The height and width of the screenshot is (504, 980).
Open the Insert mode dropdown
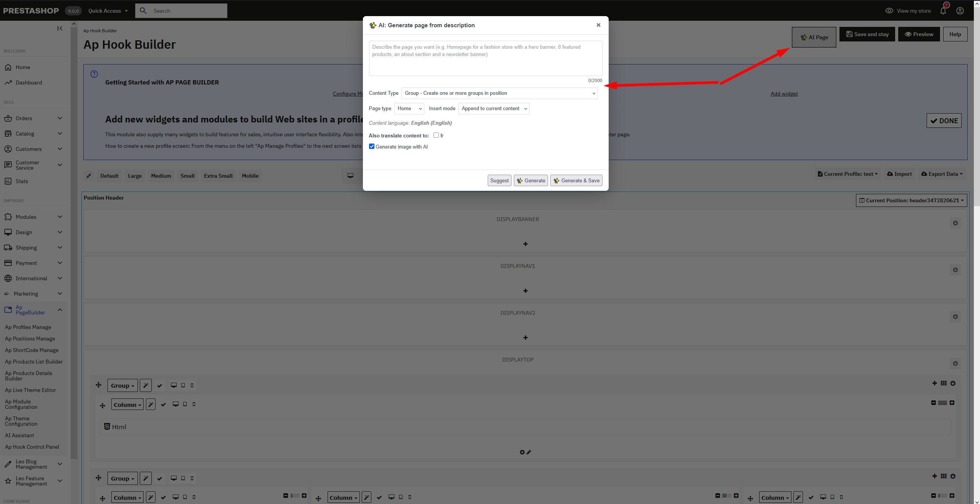[x=494, y=109]
